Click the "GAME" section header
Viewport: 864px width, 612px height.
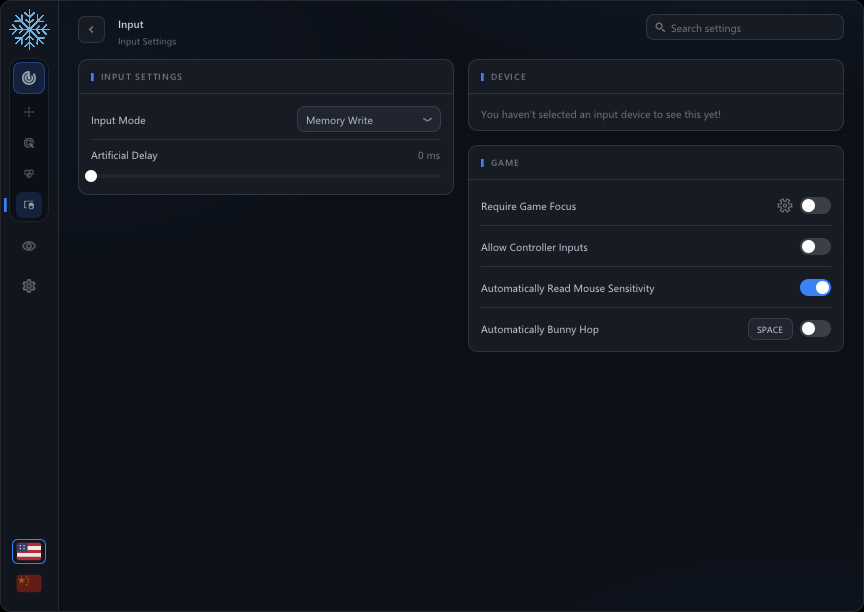pos(505,163)
